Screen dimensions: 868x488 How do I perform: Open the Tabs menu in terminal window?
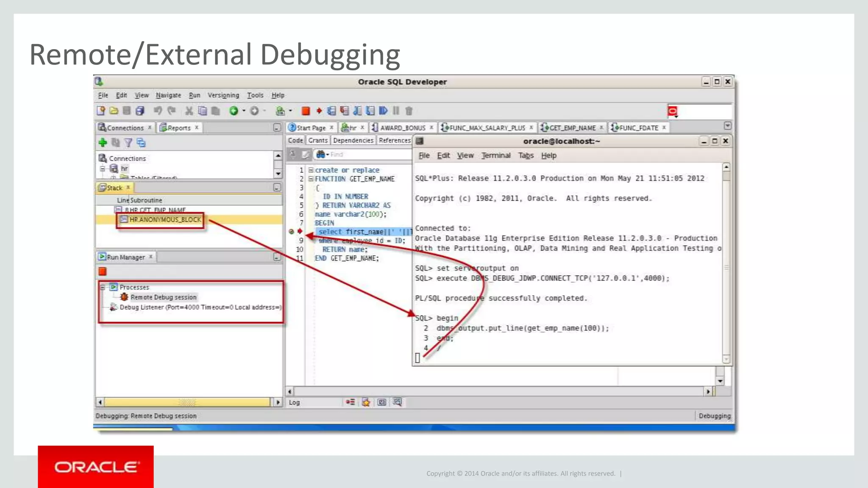[526, 155]
